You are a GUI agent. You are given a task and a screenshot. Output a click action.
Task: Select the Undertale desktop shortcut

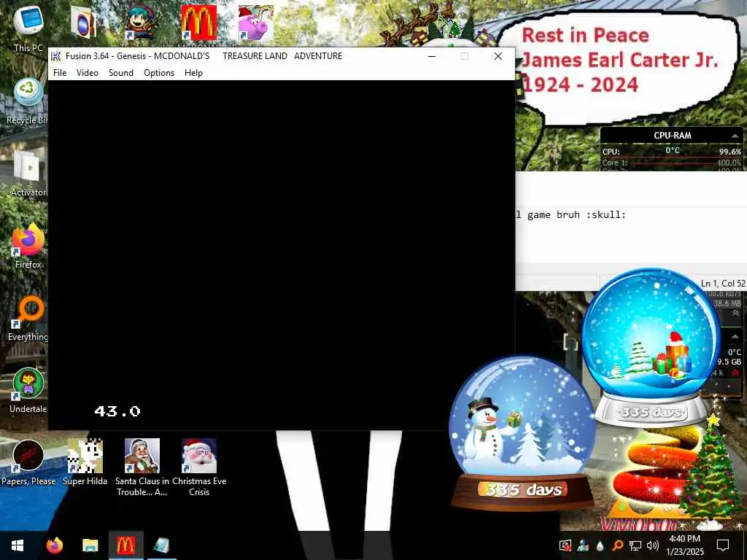click(28, 392)
